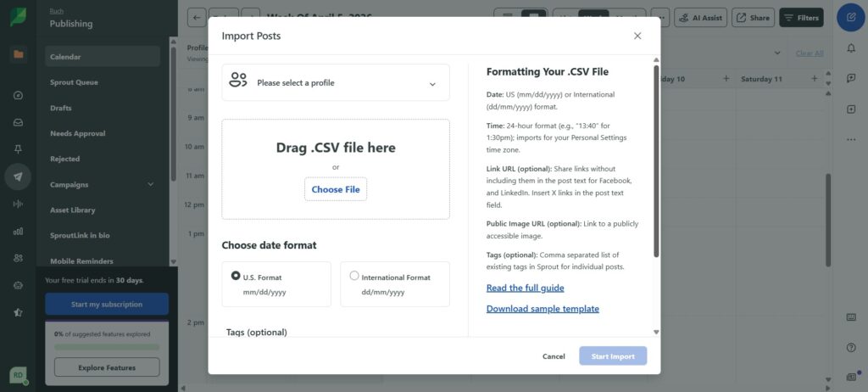Open the RD user avatar menu

pos(19,375)
